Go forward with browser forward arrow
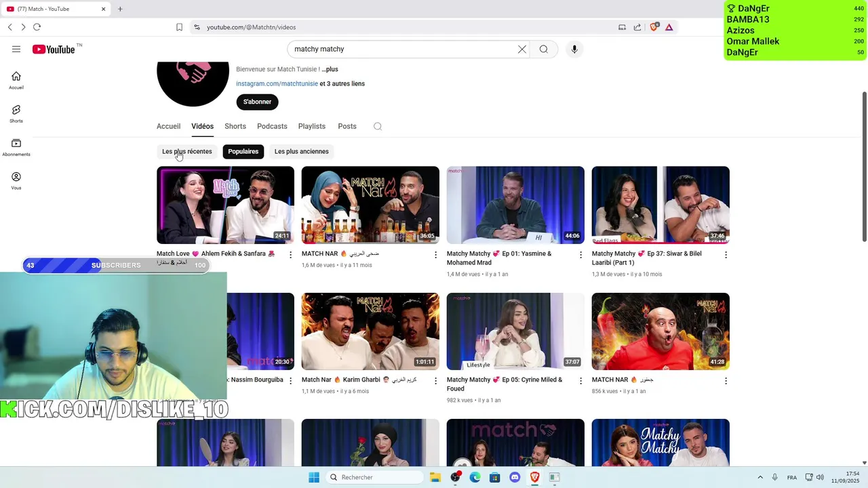Screen dimensions: 868x488 (x=23, y=27)
